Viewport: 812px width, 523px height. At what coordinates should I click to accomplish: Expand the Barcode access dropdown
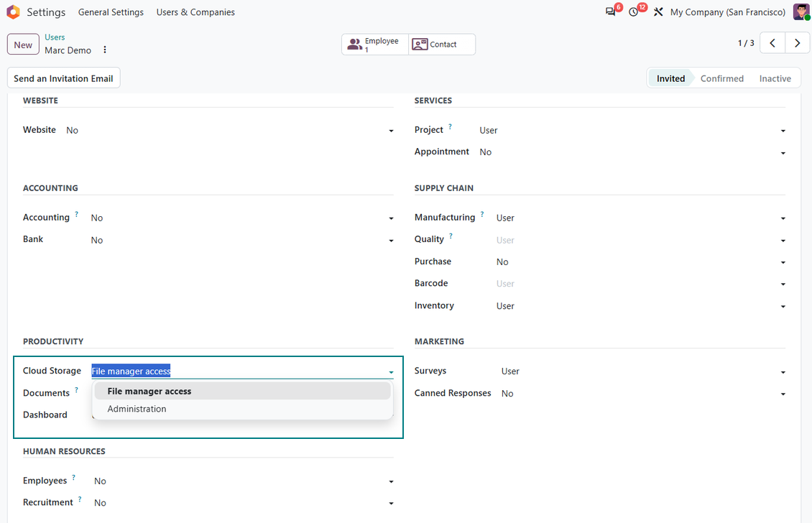(783, 284)
